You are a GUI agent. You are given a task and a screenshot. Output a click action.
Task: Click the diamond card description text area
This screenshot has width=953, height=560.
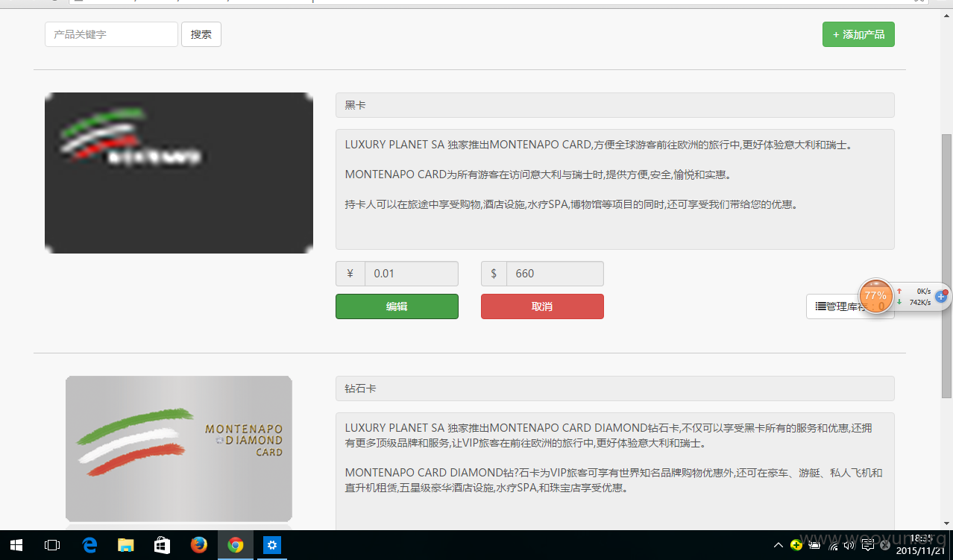tap(614, 471)
